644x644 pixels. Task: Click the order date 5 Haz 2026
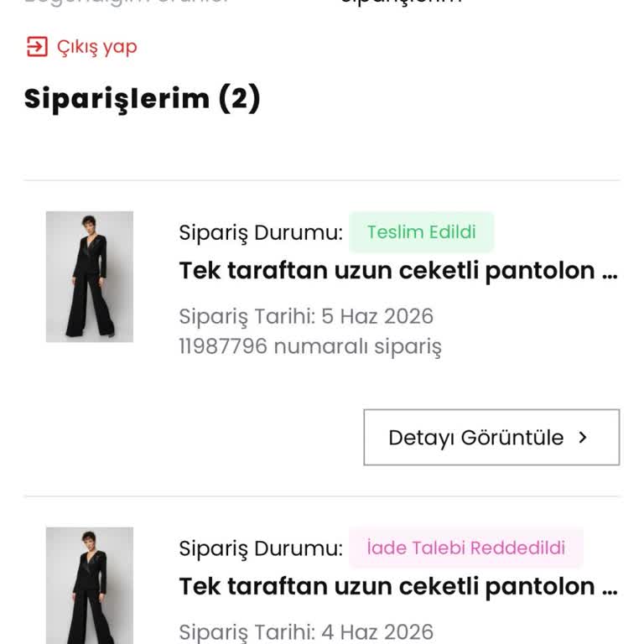click(x=377, y=316)
